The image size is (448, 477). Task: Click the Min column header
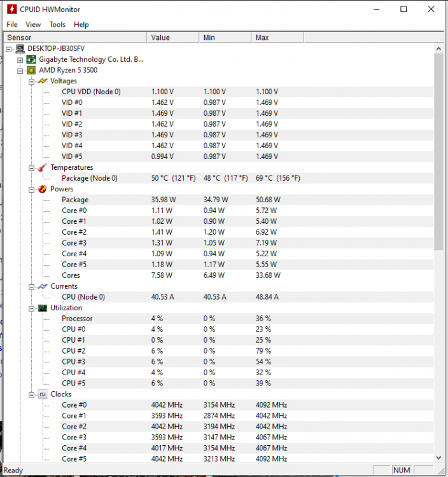(x=225, y=38)
